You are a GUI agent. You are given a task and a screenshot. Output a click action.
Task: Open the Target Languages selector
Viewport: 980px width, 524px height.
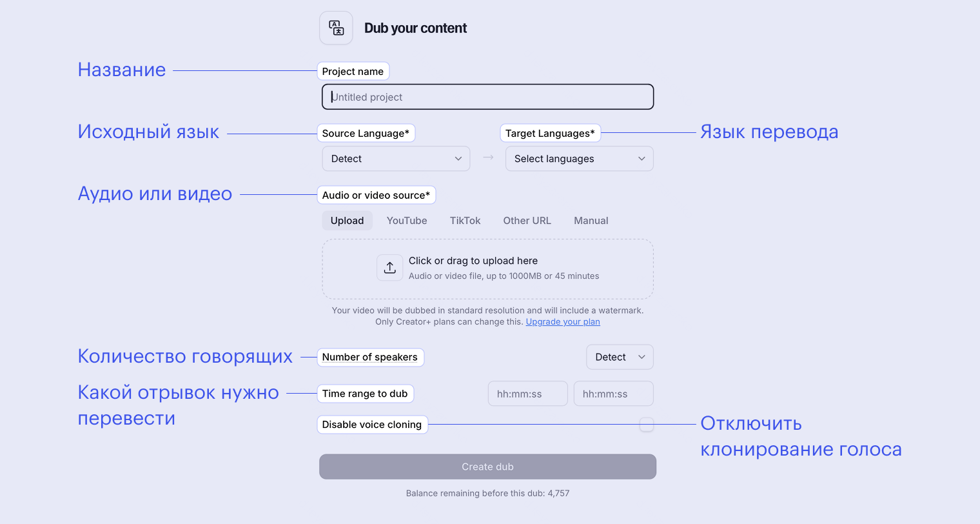pyautogui.click(x=579, y=158)
